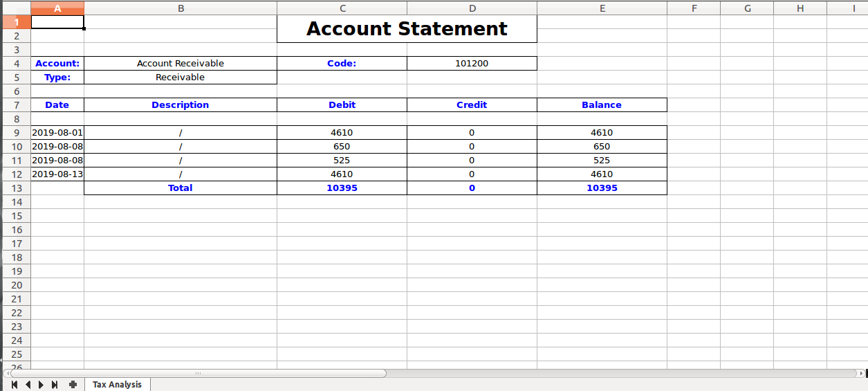
Task: Select row 1 header
Action: (x=17, y=22)
